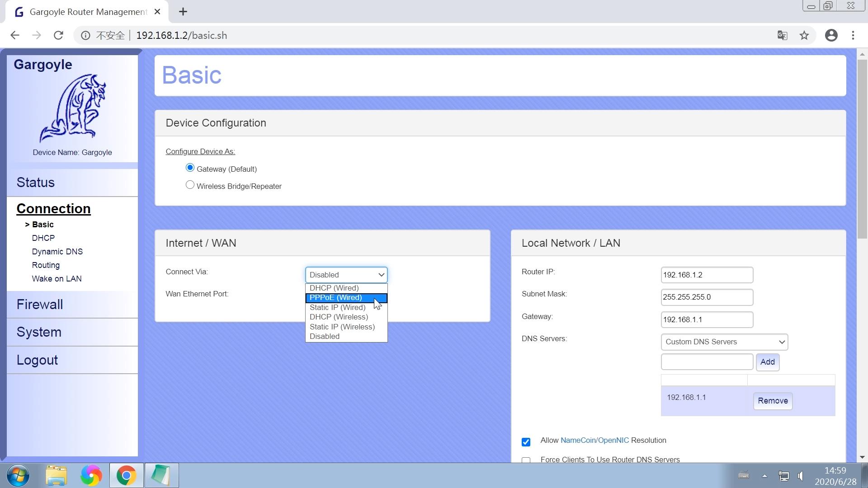868x488 pixels.
Task: Open the Firewall menu section
Action: pos(40,305)
